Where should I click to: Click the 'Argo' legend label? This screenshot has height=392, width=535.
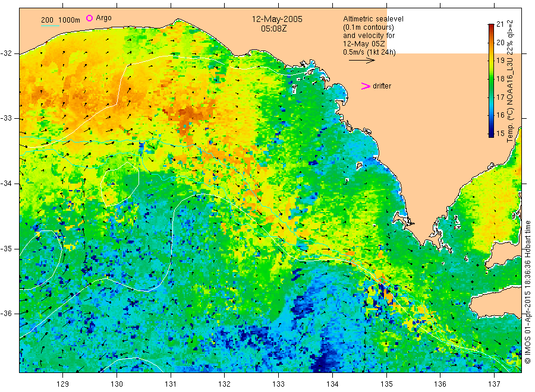(x=103, y=18)
